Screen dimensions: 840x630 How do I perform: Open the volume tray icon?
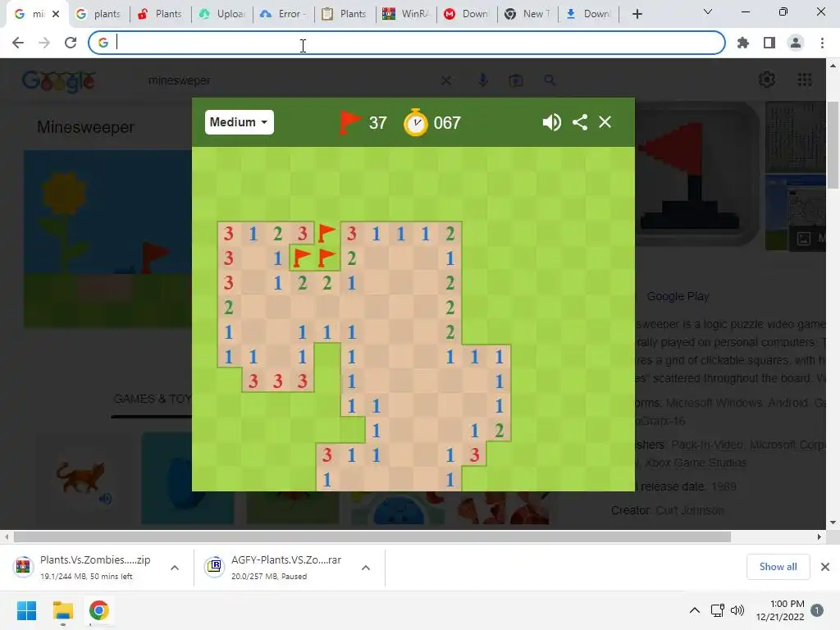(737, 610)
